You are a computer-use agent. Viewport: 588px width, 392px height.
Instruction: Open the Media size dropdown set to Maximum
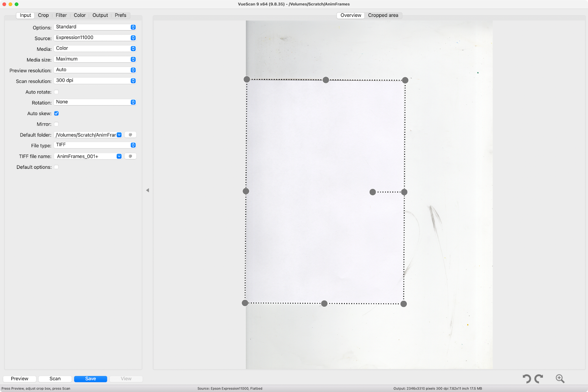click(x=95, y=59)
